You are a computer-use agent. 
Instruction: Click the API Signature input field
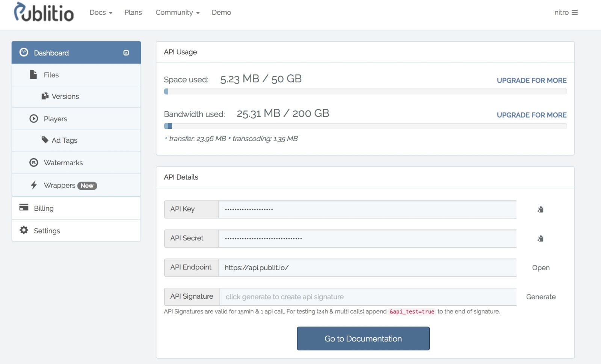point(368,297)
